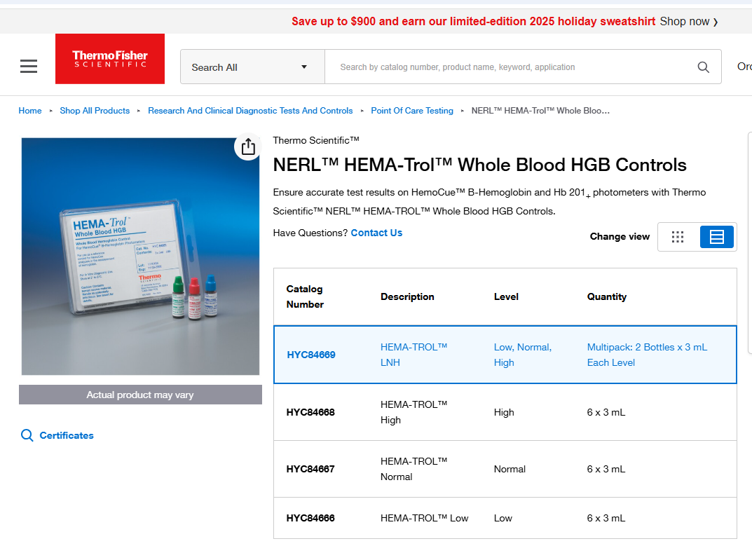Share the product using share icon
Image resolution: width=752 pixels, height=560 pixels.
[x=247, y=146]
